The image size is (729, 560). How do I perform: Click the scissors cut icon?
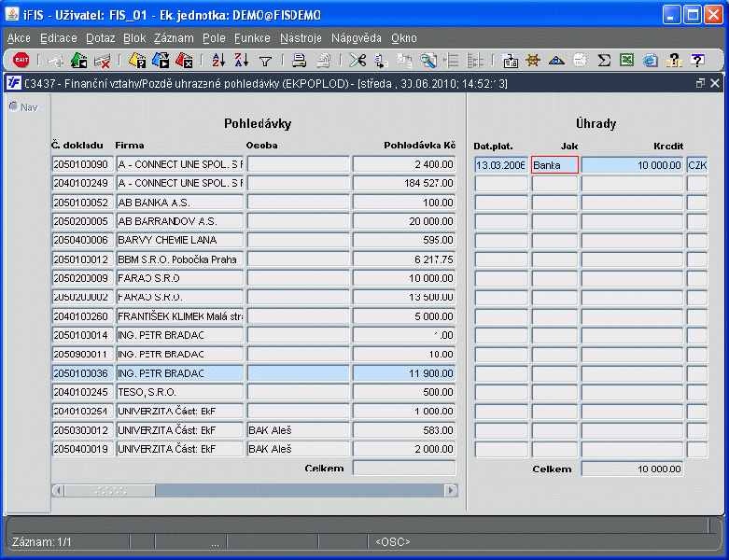point(357,61)
